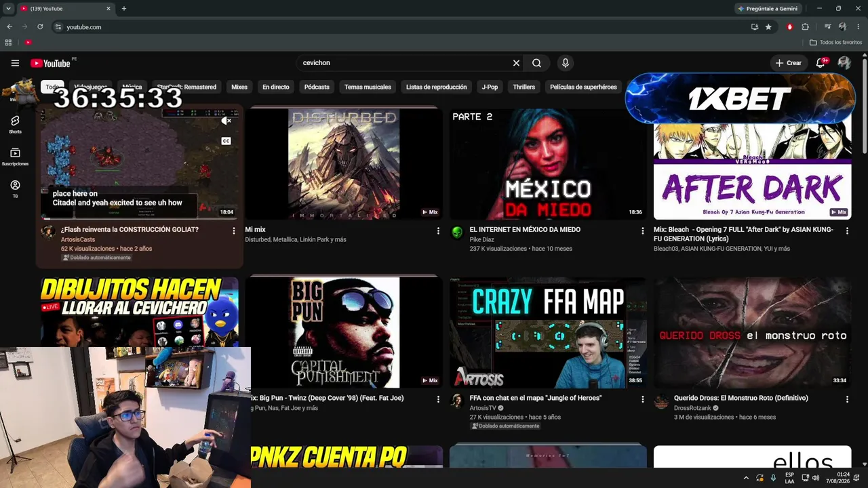Open options for 'Querido Dross' video
868x488 pixels.
click(847, 400)
